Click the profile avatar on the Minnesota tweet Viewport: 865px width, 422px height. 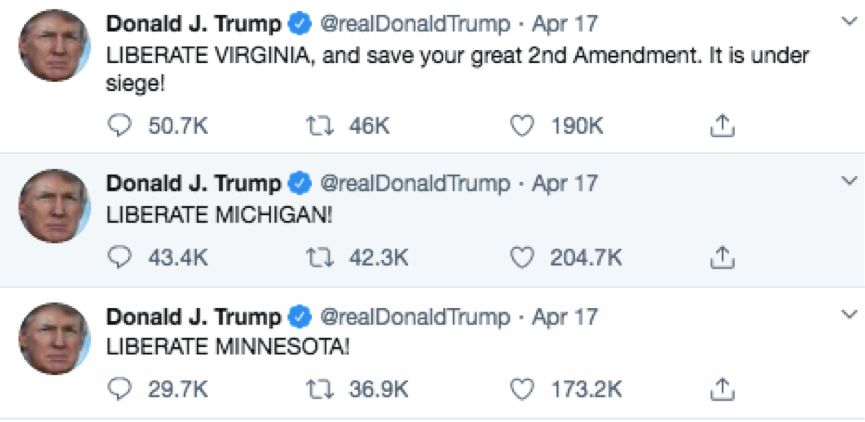point(54,339)
